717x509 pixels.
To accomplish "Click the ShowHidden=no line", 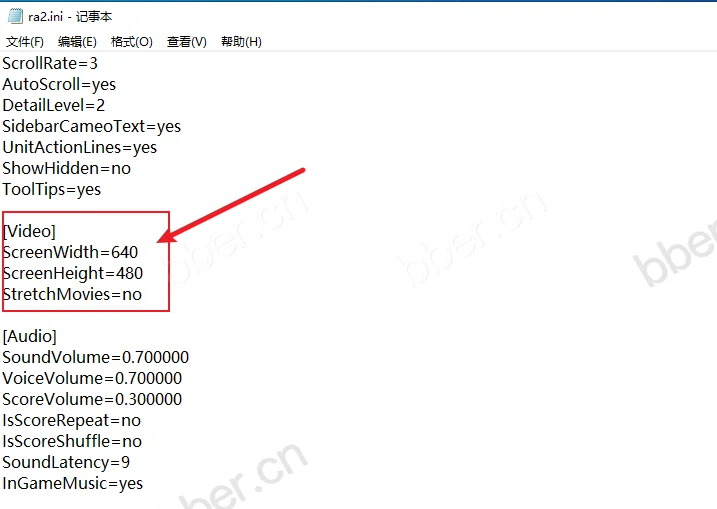I will [66, 168].
